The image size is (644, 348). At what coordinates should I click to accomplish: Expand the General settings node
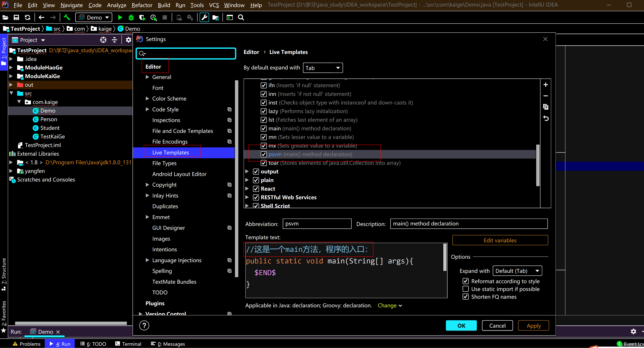147,77
